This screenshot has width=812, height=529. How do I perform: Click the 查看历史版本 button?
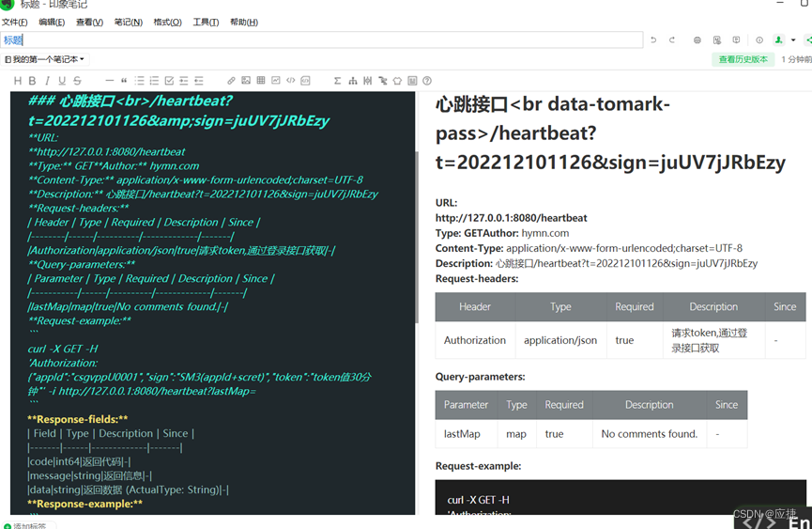tap(743, 59)
